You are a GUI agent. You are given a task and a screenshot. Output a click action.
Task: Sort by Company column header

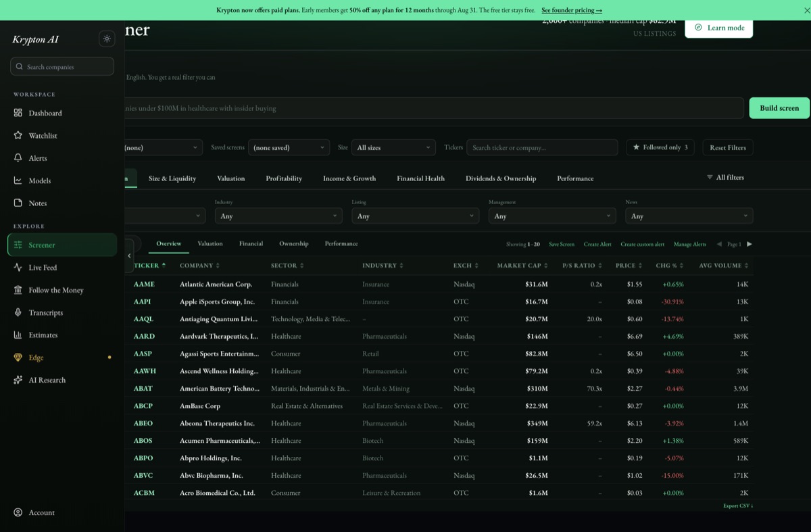pos(199,265)
